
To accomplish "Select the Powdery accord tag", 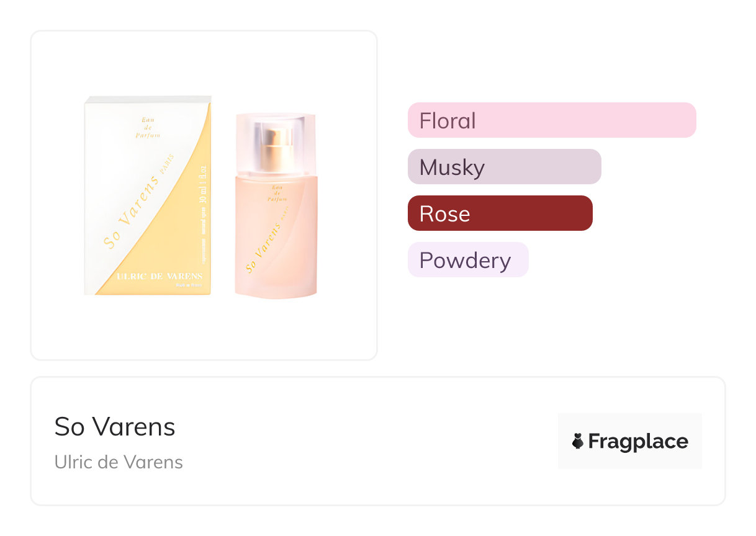I will 467,260.
